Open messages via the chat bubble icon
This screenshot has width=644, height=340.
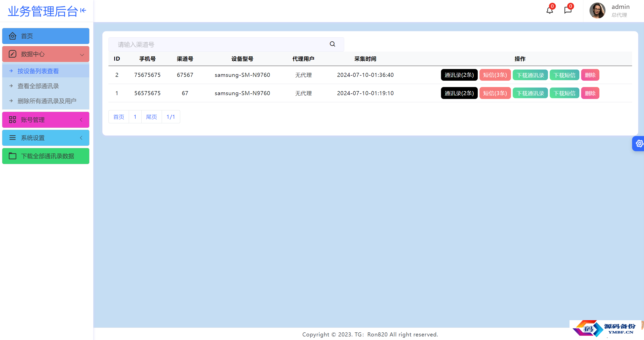[x=568, y=10]
